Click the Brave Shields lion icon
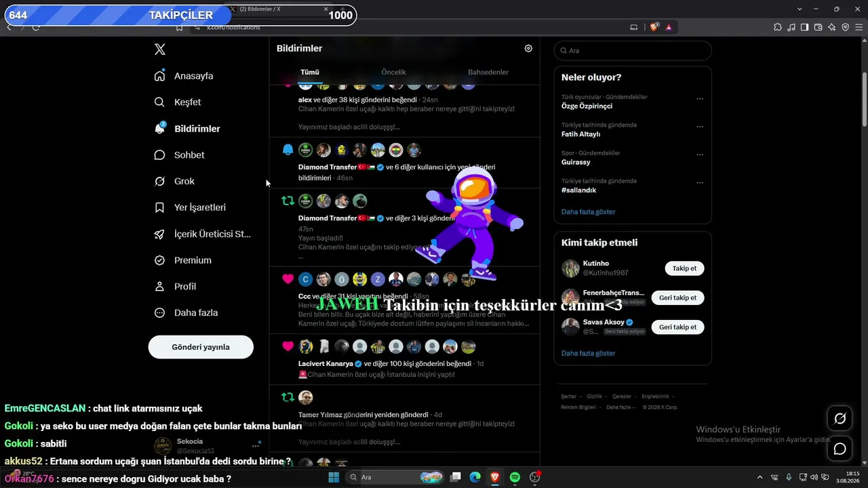868x488 pixels. coord(654,27)
